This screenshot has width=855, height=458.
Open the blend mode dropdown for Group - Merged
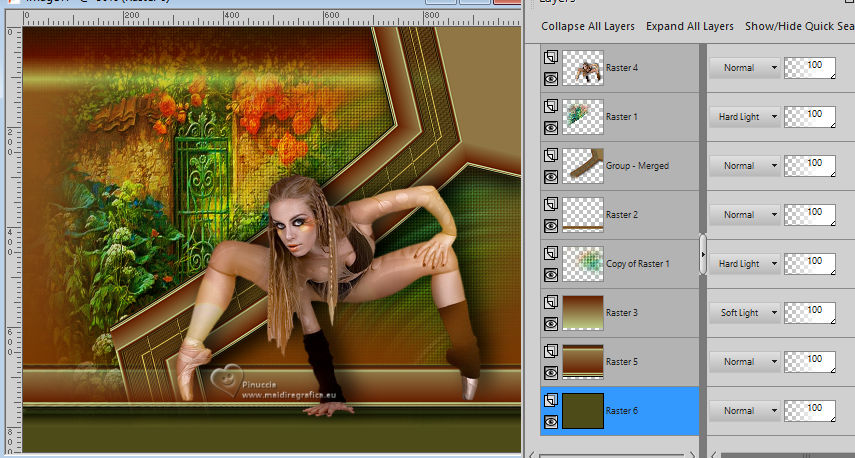[744, 166]
